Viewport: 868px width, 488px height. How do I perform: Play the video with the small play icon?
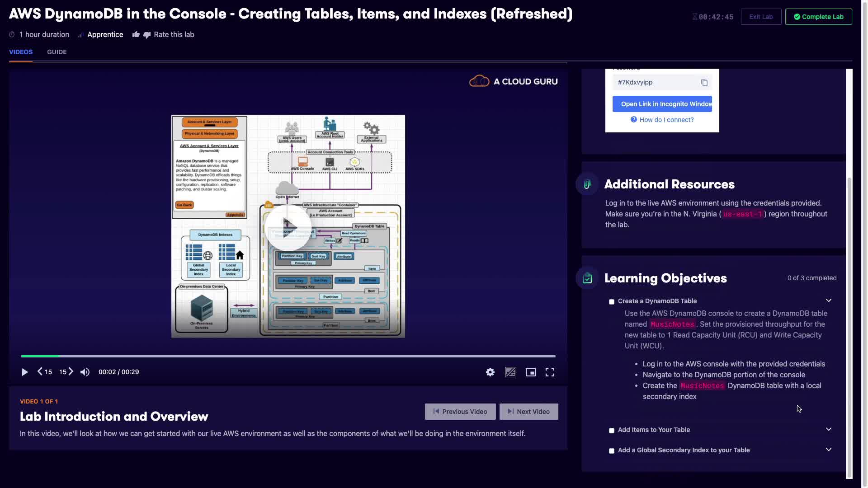pyautogui.click(x=24, y=372)
